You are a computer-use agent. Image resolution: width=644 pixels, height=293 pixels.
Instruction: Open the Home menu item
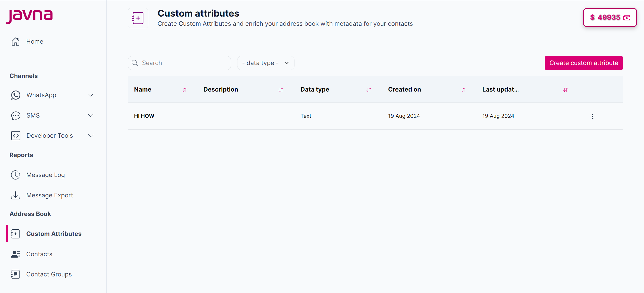(x=35, y=41)
